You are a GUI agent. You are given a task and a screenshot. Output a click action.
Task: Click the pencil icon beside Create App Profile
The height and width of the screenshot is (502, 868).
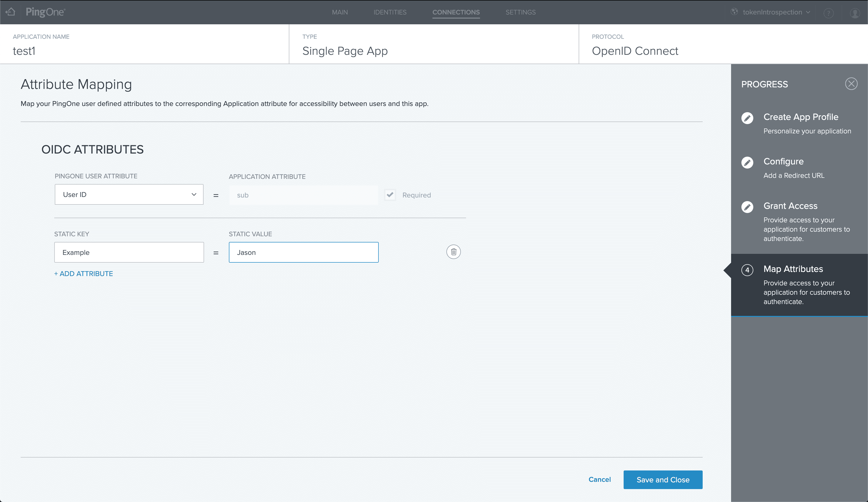[x=747, y=118]
